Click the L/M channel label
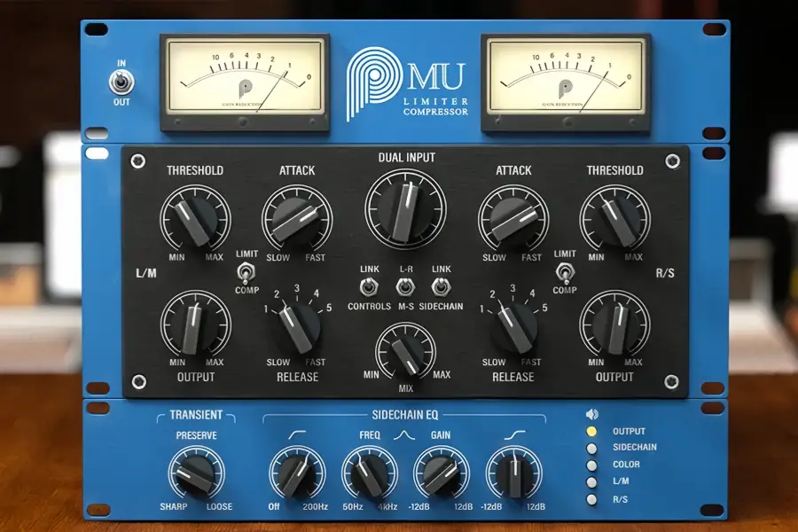The height and width of the screenshot is (532, 798). click(x=146, y=273)
